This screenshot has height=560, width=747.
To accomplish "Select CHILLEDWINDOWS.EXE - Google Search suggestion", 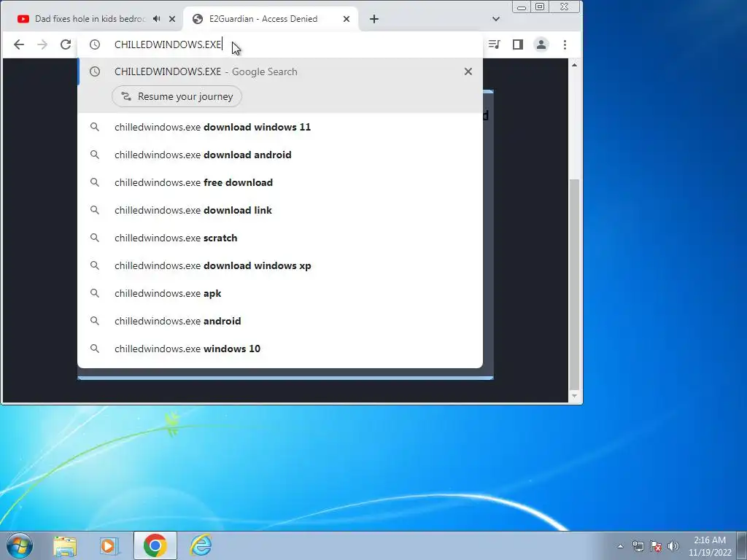I will pyautogui.click(x=280, y=71).
